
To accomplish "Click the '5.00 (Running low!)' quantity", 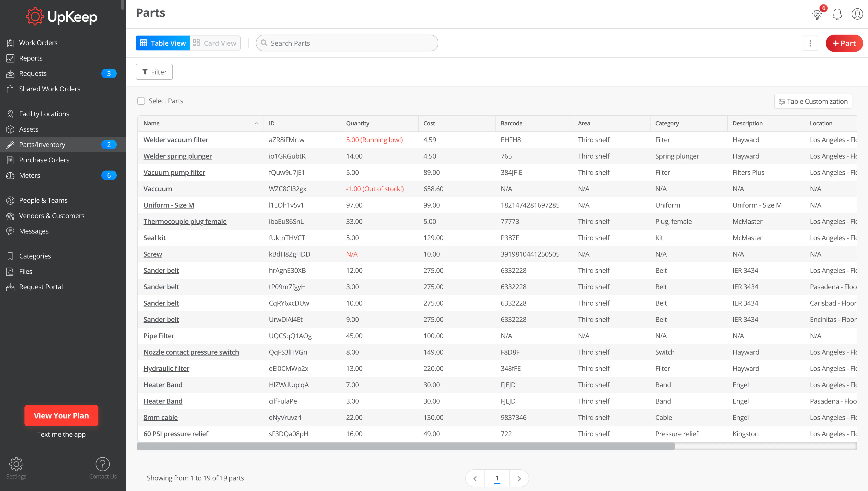I will point(374,140).
